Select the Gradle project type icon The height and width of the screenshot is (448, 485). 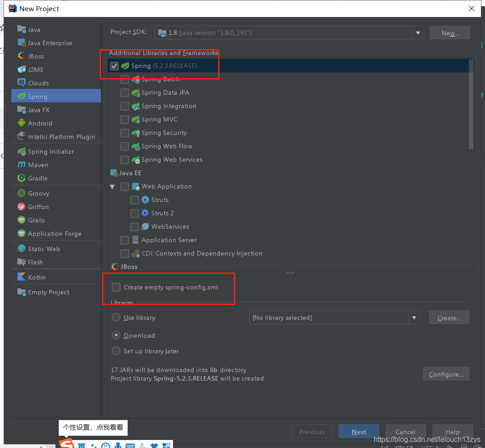point(21,178)
